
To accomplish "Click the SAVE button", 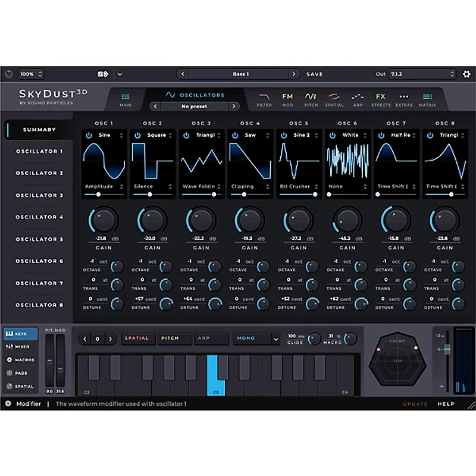I will pos(315,74).
